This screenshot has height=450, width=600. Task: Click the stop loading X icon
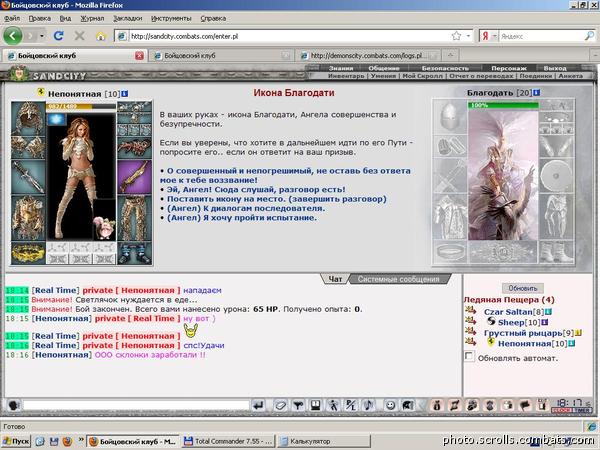click(80, 36)
